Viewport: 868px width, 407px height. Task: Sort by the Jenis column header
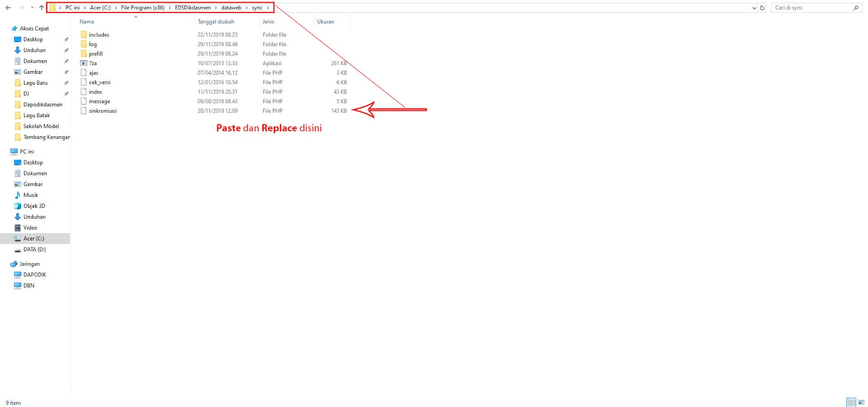269,22
